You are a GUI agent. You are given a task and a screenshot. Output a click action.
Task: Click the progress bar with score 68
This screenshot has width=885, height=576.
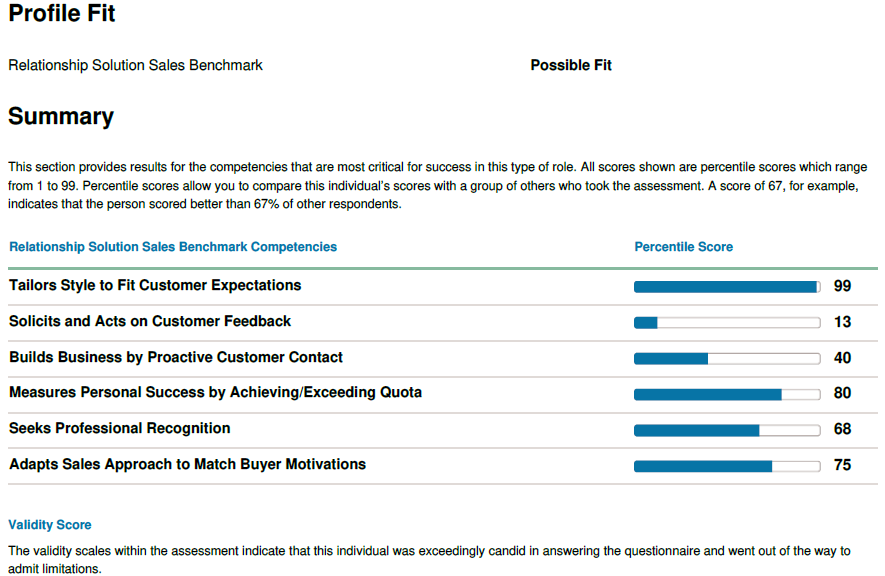click(x=727, y=430)
